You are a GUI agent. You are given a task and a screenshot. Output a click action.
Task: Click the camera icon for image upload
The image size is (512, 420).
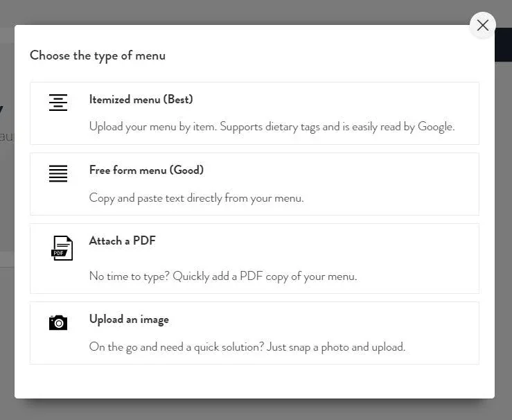(58, 323)
